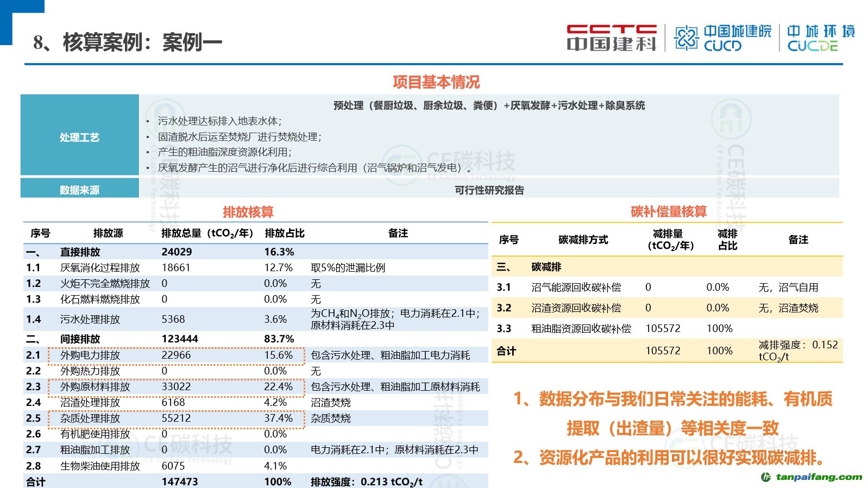Click the green tanpaifang.com leaf icon
This screenshot has width=868, height=488.
[x=766, y=477]
